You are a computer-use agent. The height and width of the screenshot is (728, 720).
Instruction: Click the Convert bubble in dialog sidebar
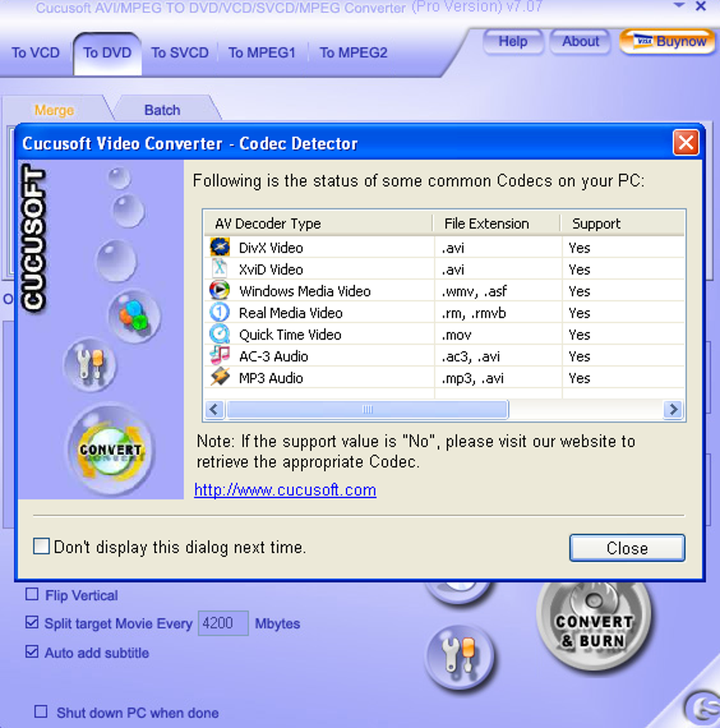(111, 449)
